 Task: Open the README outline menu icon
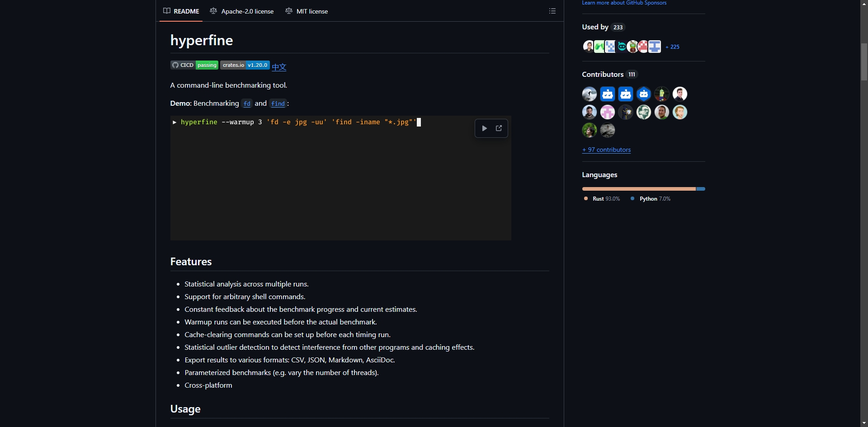coord(552,11)
